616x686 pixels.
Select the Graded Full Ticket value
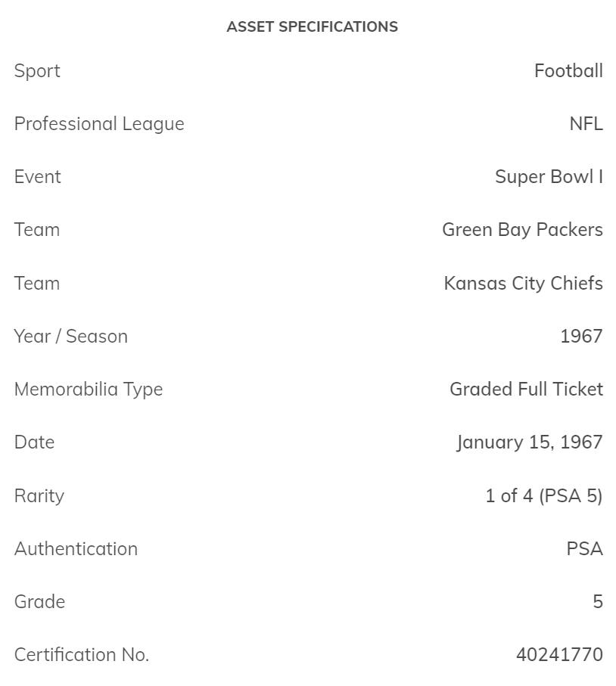[526, 390]
